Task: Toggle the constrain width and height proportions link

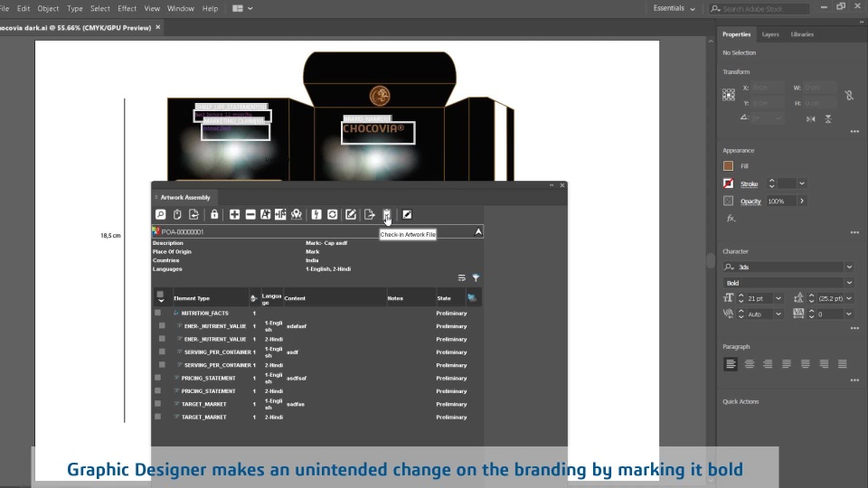Action: pos(849,95)
